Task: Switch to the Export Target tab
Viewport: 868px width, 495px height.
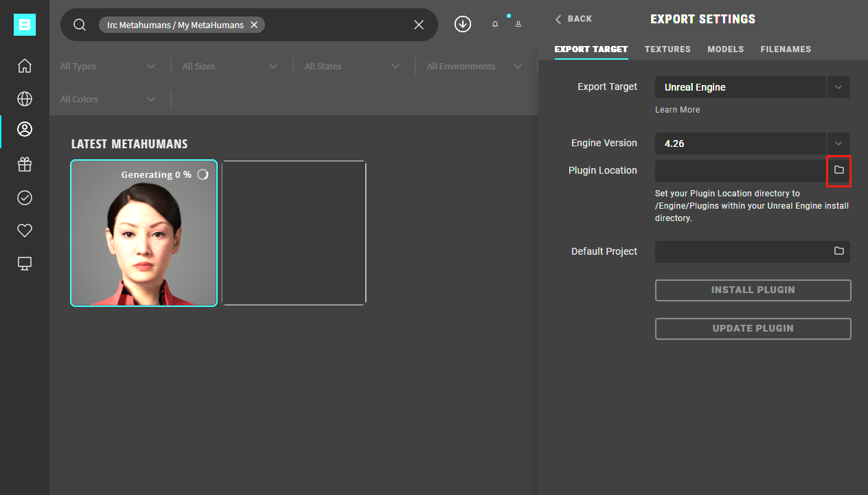Action: pyautogui.click(x=591, y=49)
